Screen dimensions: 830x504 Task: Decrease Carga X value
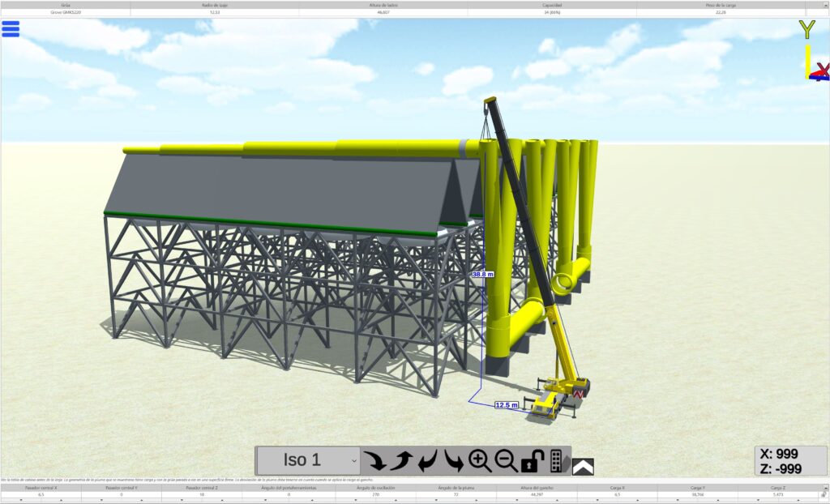597,500
